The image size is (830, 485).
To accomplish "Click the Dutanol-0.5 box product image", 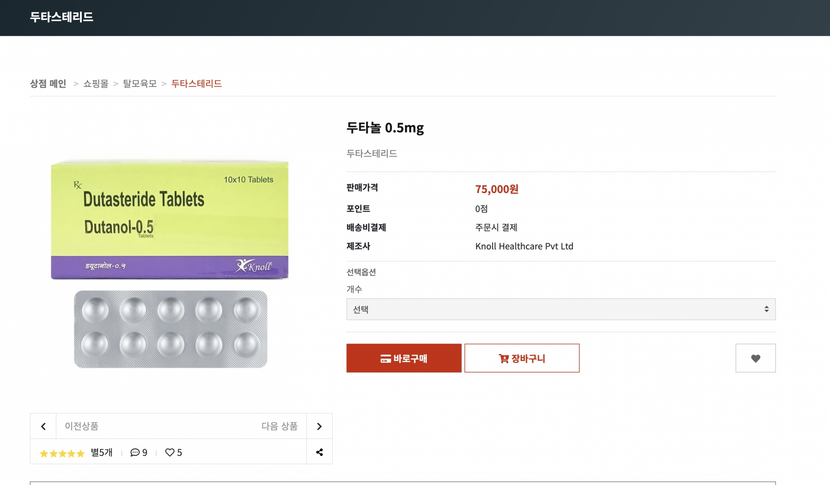I will click(169, 218).
